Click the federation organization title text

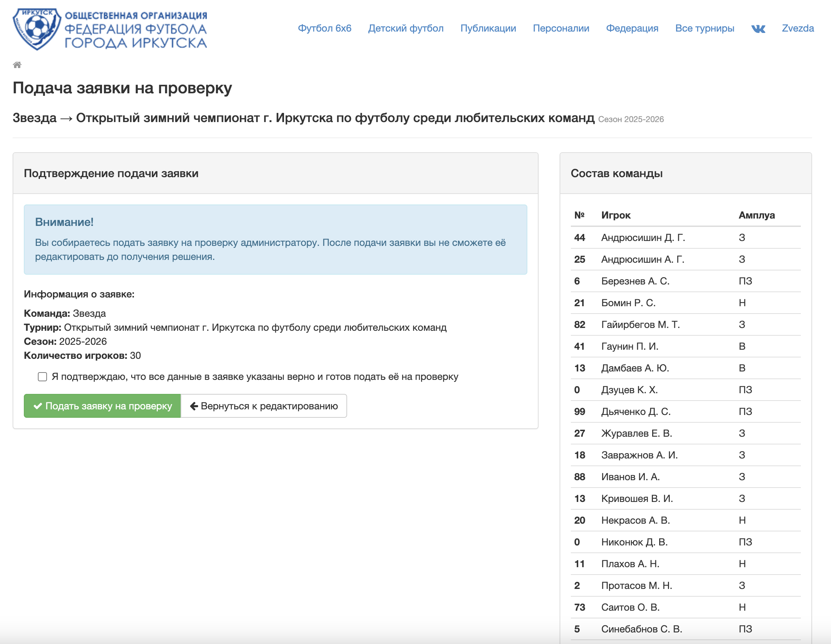tap(136, 30)
